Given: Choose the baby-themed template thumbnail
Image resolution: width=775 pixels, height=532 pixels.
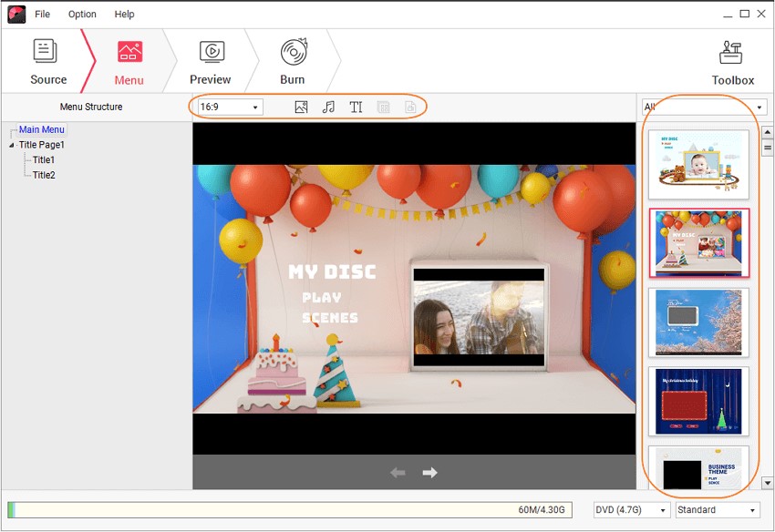Looking at the screenshot, I should point(698,165).
